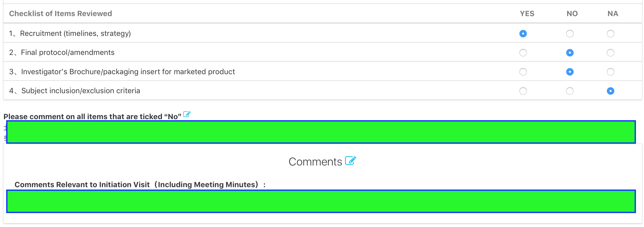Choose NO for Final protocol/amendments
This screenshot has width=644, height=227.
point(569,53)
